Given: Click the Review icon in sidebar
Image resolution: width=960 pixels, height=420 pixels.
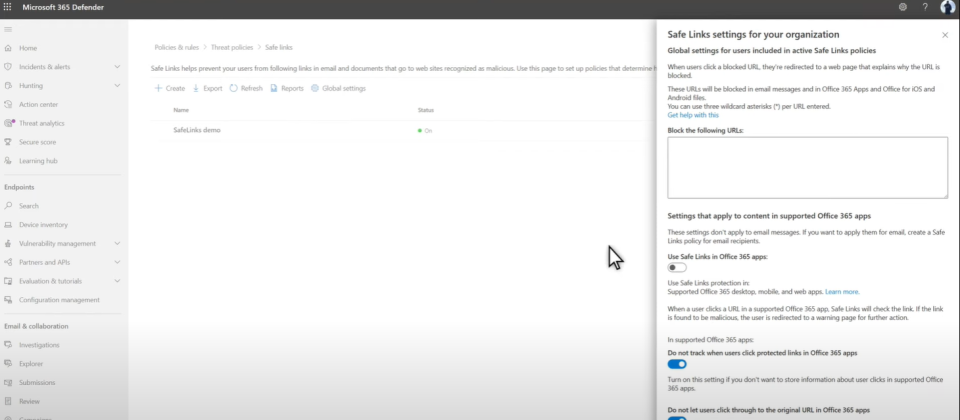Looking at the screenshot, I should [8, 401].
